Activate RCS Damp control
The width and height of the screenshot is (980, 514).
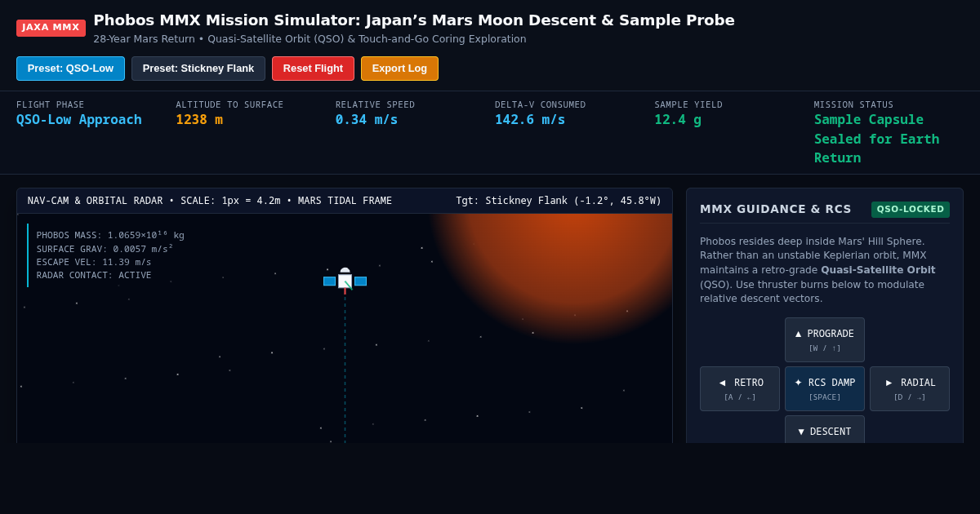tap(825, 388)
